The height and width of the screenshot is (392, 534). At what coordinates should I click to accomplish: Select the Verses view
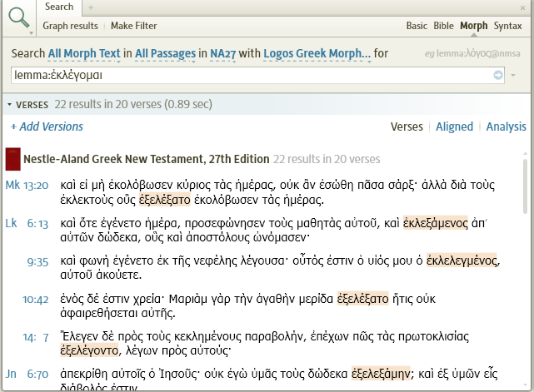407,127
